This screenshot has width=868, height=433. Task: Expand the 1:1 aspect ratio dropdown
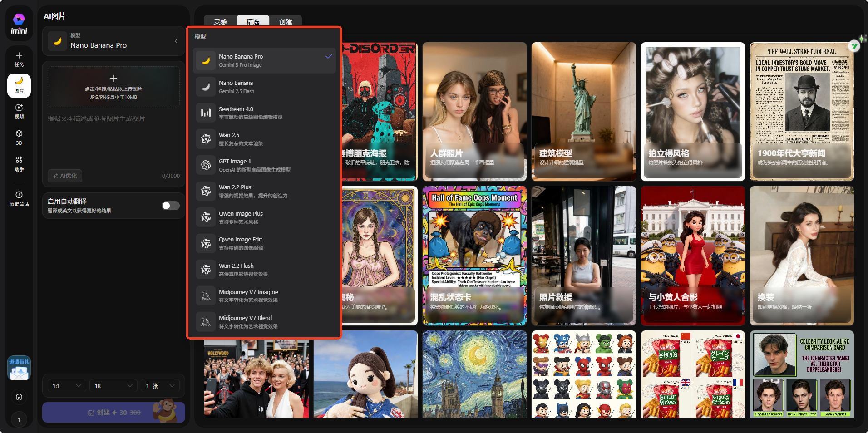(x=66, y=386)
